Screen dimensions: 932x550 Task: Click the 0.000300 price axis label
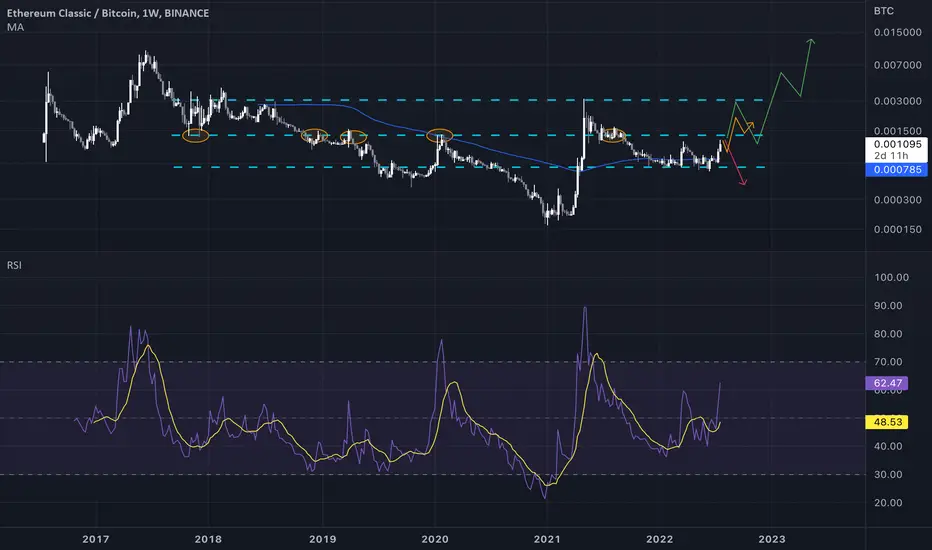(x=898, y=200)
